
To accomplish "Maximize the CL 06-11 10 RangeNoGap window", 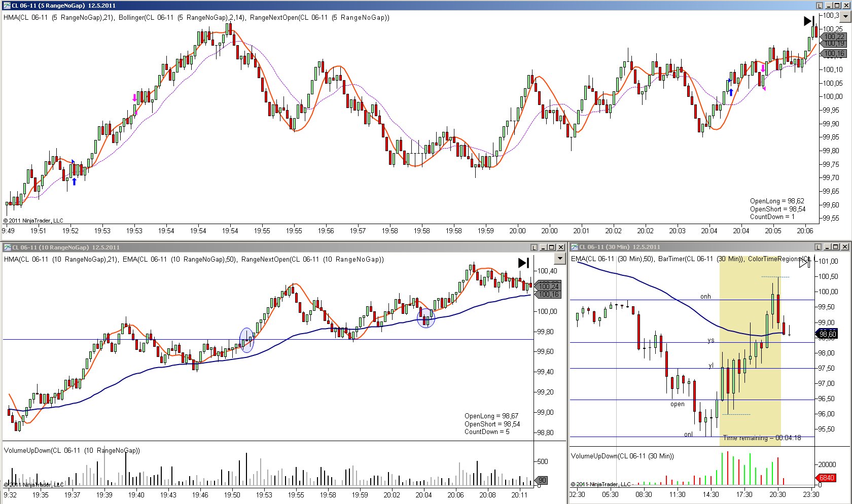I will [x=551, y=247].
